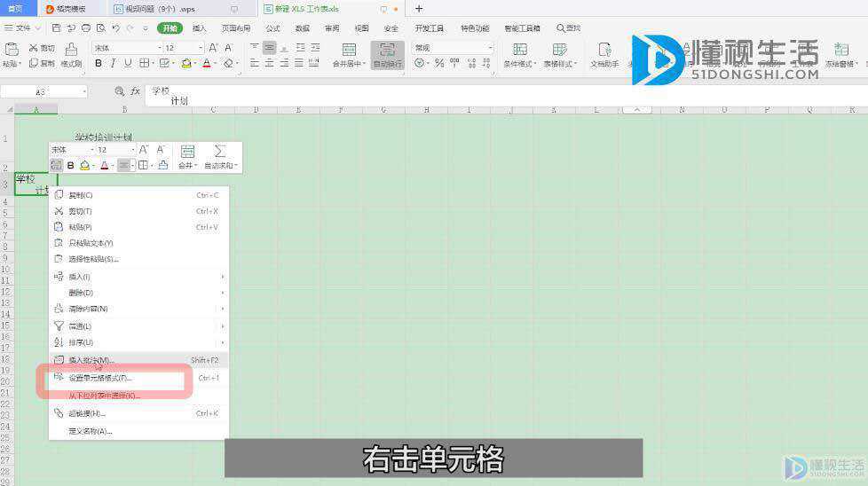Click the ribbon align-right icon
The width and height of the screenshot is (868, 486).
284,63
